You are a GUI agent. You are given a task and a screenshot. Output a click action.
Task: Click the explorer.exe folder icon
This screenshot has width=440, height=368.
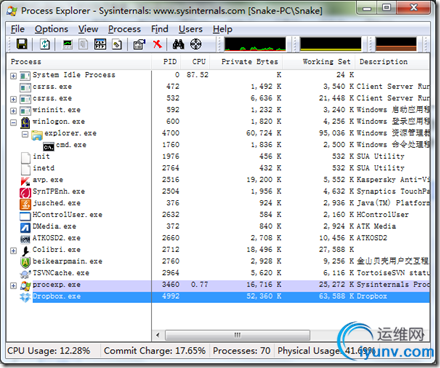pyautogui.click(x=37, y=134)
